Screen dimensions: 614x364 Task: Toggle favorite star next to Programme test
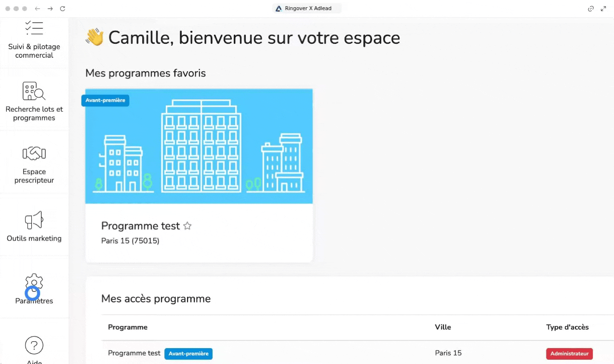pos(187,226)
